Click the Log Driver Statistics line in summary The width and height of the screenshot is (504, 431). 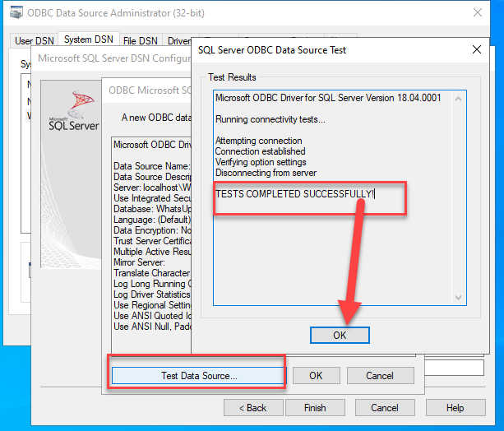point(152,294)
